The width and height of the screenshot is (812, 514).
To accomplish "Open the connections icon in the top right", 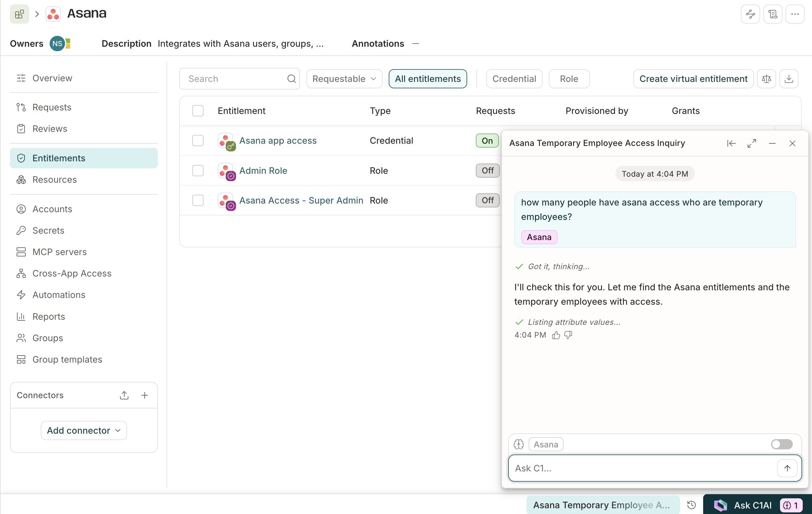I will (x=750, y=14).
